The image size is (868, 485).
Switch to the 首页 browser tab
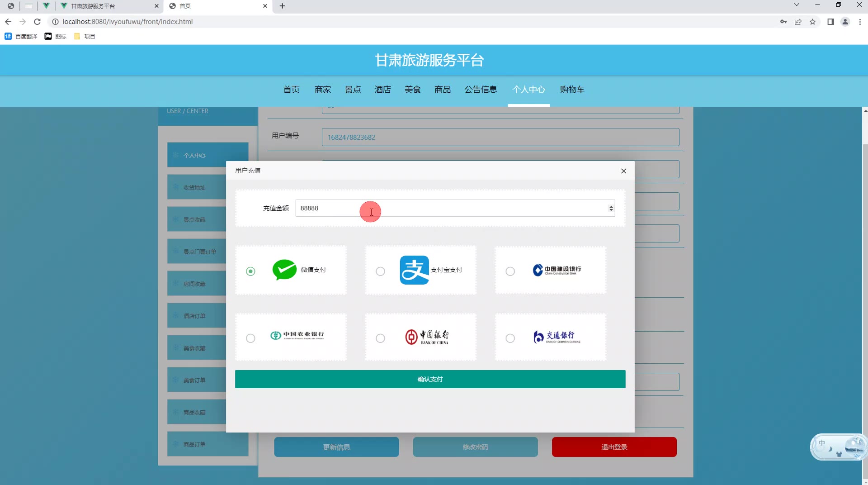(218, 6)
